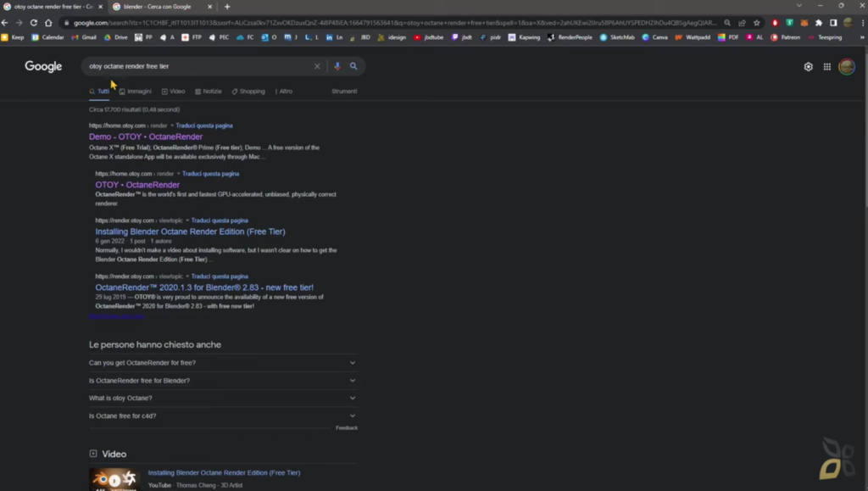The height and width of the screenshot is (491, 868).
Task: Switch to Video search results
Action: pos(173,92)
